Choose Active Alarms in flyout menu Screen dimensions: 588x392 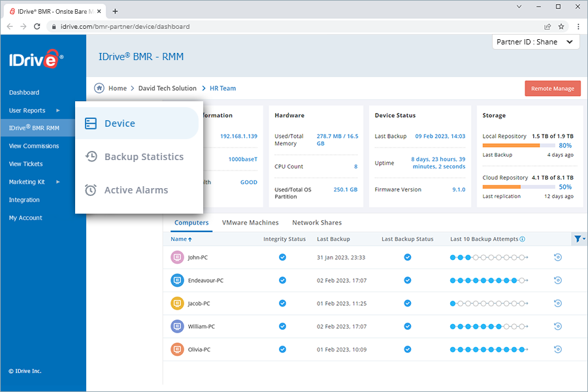tap(136, 190)
